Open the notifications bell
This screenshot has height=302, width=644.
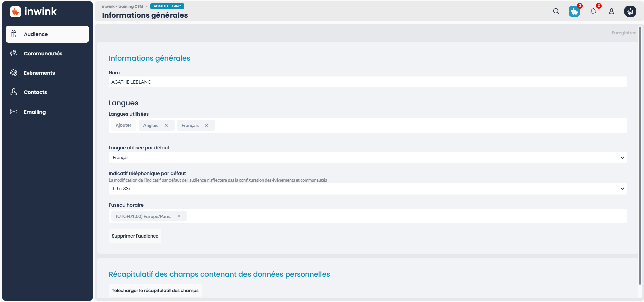tap(593, 11)
